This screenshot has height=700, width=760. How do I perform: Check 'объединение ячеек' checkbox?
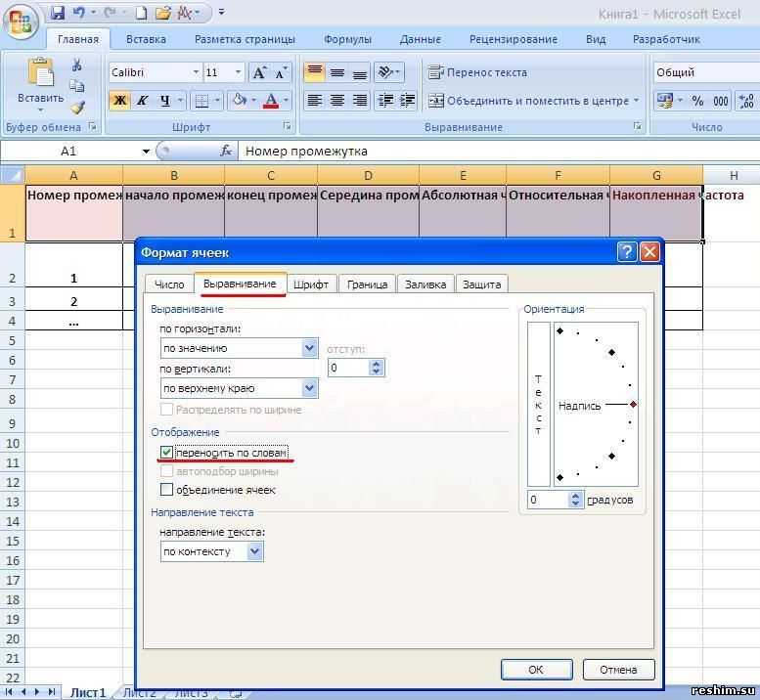point(166,490)
